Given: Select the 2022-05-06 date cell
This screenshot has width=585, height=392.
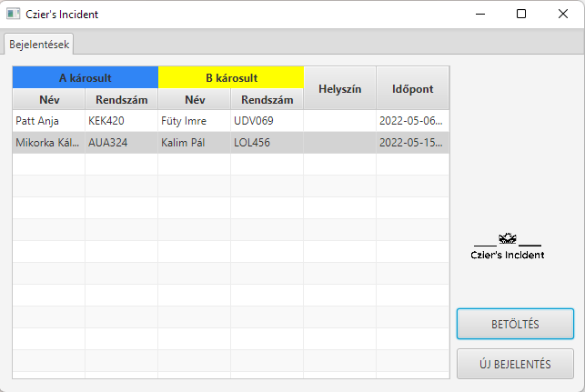Looking at the screenshot, I should (x=413, y=121).
